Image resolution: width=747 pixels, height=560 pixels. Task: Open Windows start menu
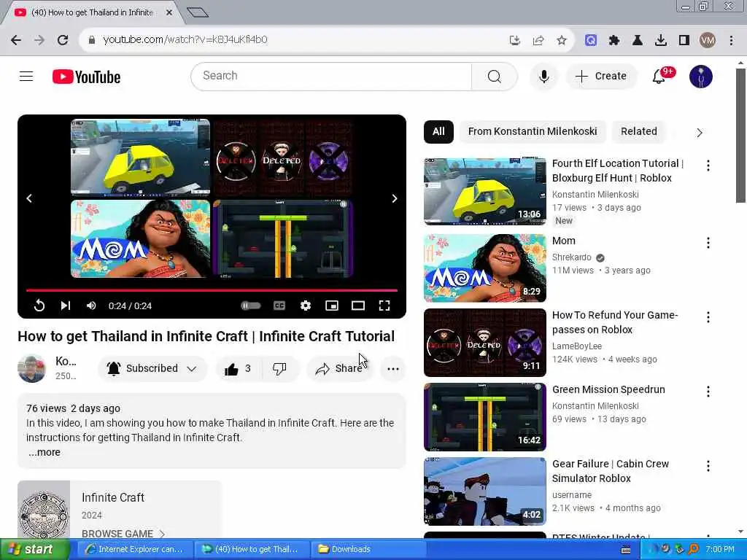[35, 549]
